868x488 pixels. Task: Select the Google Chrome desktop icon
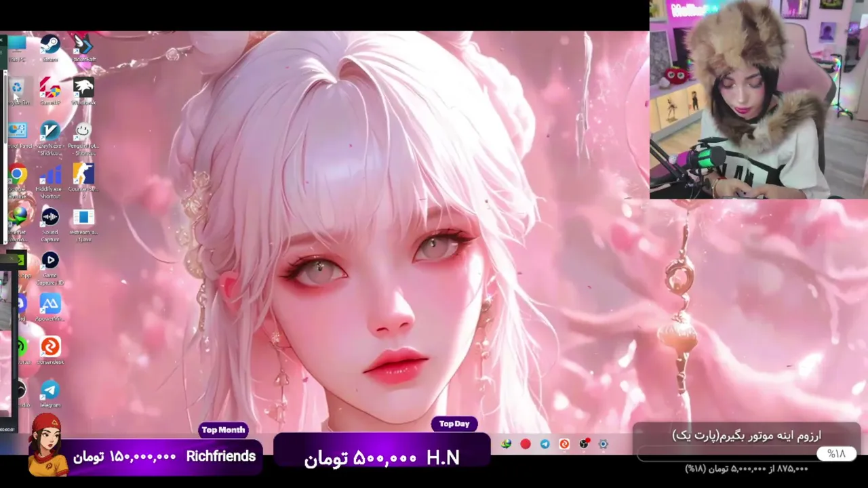coord(18,180)
